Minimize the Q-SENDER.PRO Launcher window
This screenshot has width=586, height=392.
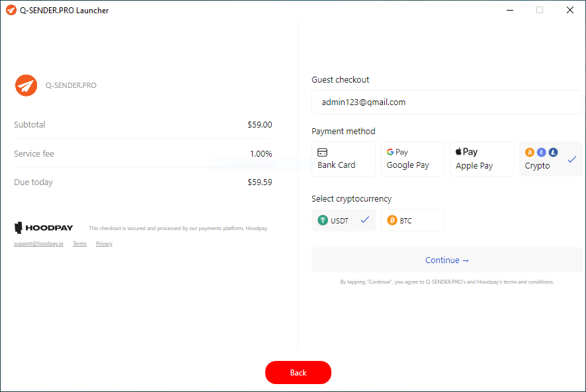pos(510,10)
